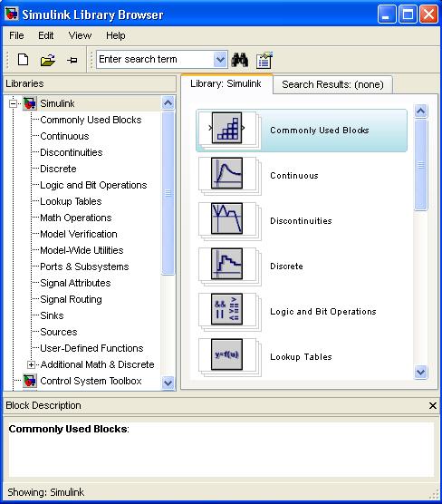442x504 pixels.
Task: Select Sources in the libraries tree
Action: [59, 332]
